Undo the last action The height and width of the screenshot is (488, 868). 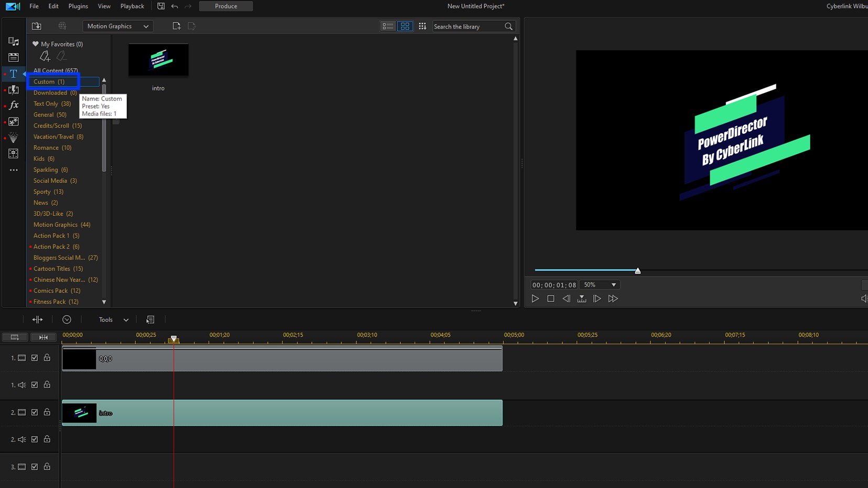175,6
